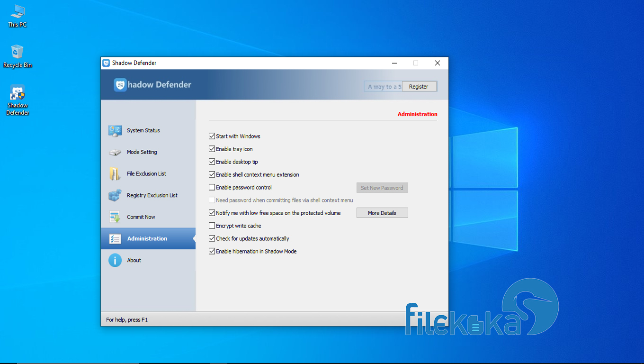Select the This PC desktop icon
The height and width of the screenshot is (364, 644).
coord(18,16)
